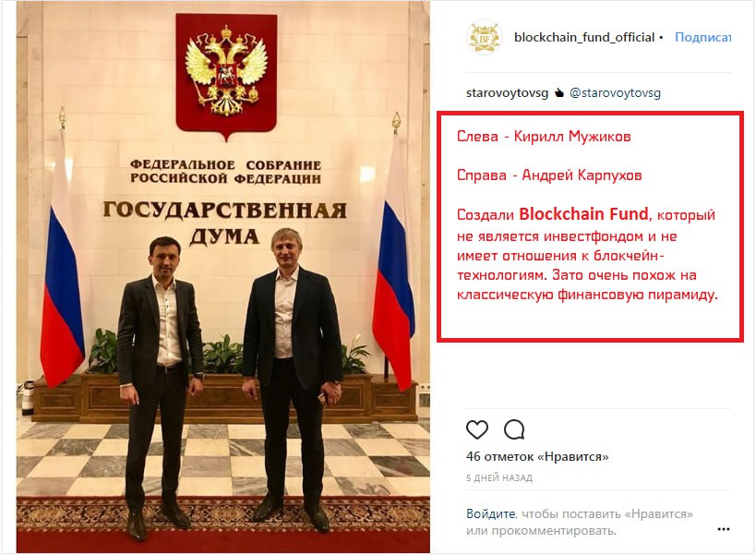This screenshot has width=756, height=555.
Task: Open the blockchain_fund_official profile name link
Action: pyautogui.click(x=583, y=38)
